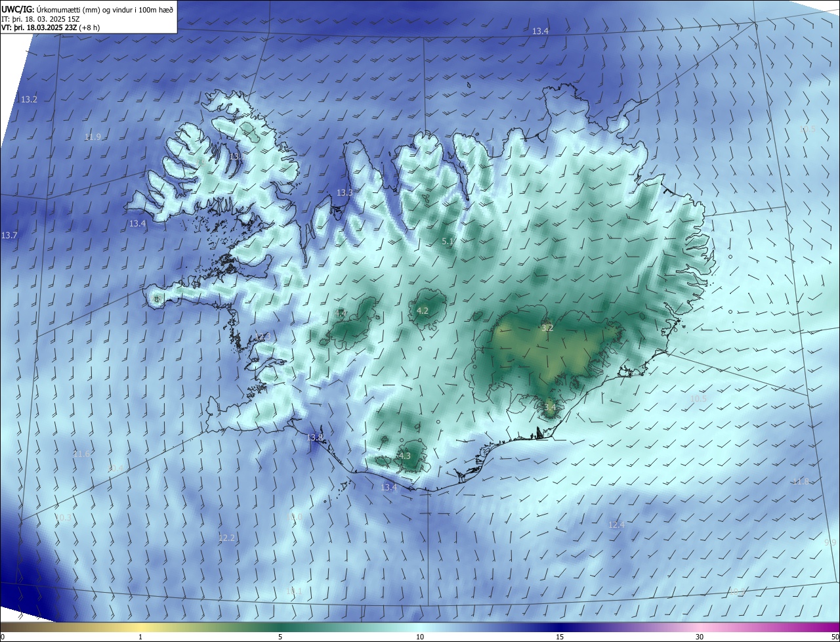840x642 pixels.
Task: Click the 3.4 value label
Action: (550, 407)
